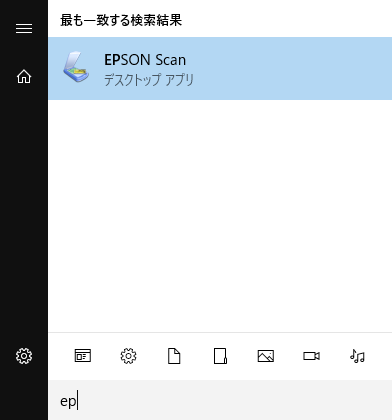
Task: Click the filter bar gap between photo and video icons
Action: [289, 356]
